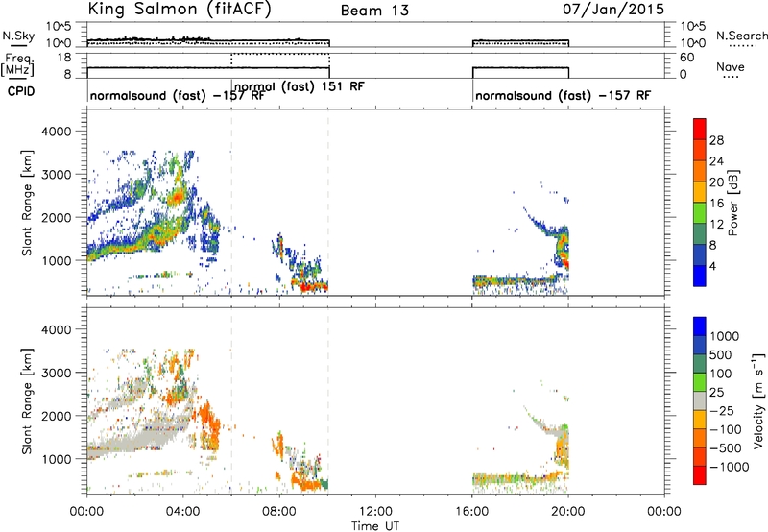This screenshot has height=532, width=768.
Task: Click the Power [dB] colorbar label
Action: click(x=732, y=203)
